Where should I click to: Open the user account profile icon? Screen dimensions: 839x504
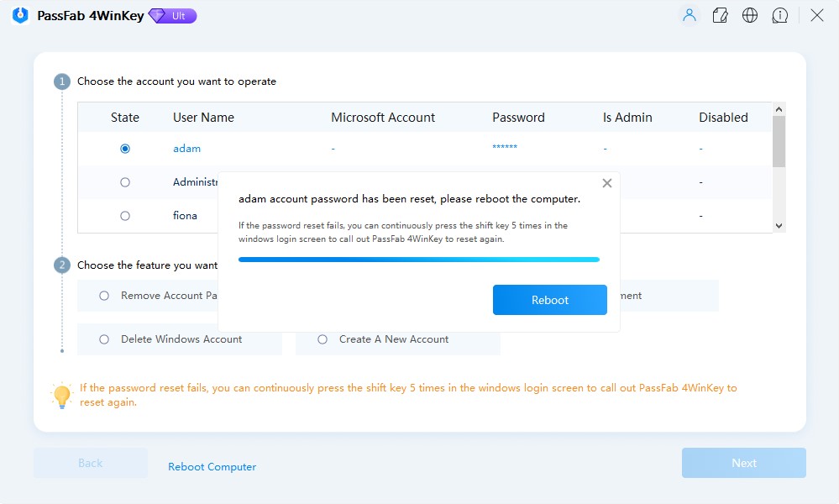689,15
